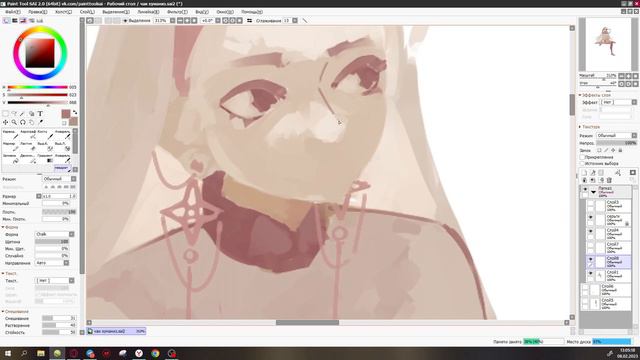Viewport: 640px width, 360px height.
Task: Swap foreground and background colors
Action: click(x=75, y=112)
